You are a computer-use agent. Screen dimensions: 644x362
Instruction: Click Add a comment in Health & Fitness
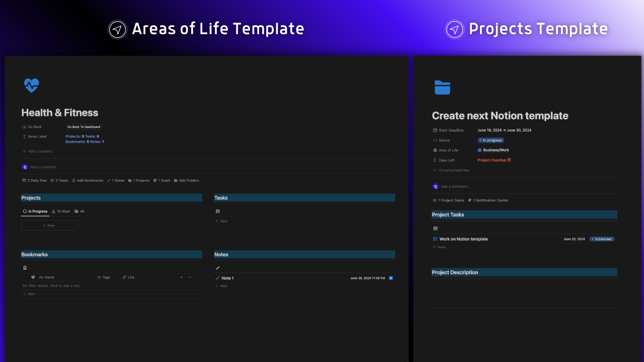point(44,167)
